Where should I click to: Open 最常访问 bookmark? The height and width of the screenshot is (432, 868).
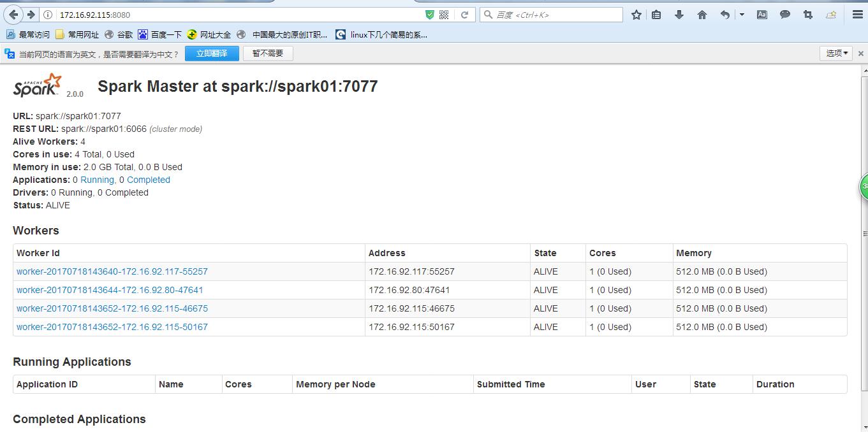(28, 35)
